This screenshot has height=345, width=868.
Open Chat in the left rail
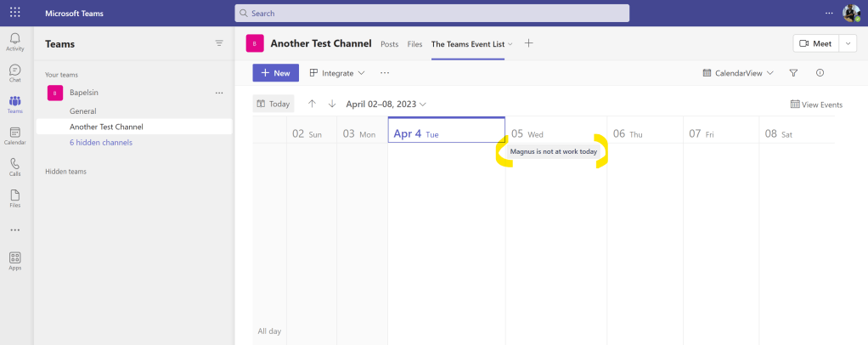(x=15, y=73)
